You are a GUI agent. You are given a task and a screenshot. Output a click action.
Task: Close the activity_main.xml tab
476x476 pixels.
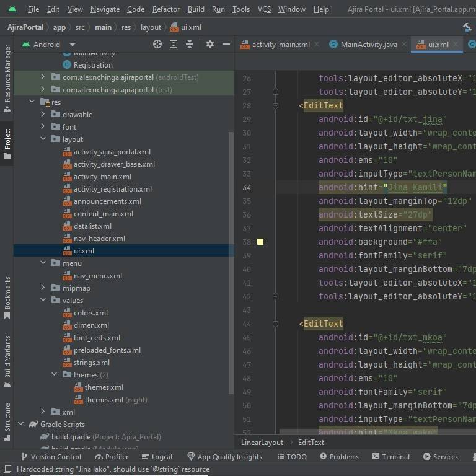click(317, 45)
